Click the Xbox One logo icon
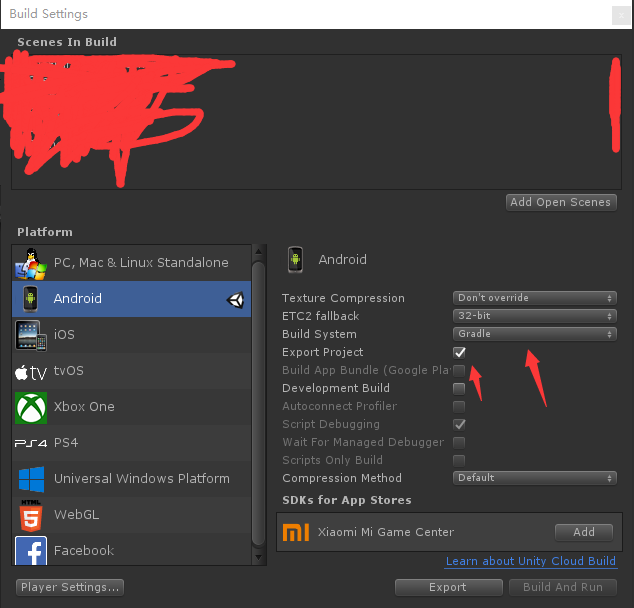 [x=31, y=407]
